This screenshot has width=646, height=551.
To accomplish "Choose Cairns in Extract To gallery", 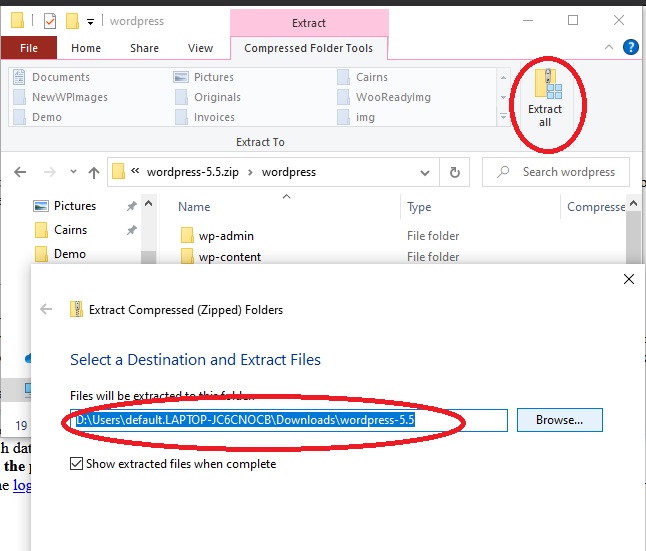I will click(362, 77).
